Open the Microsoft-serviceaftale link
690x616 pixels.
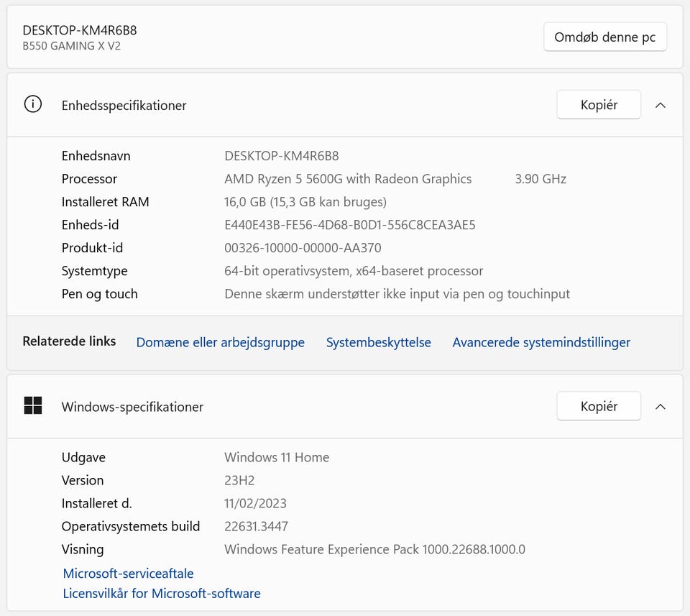click(128, 573)
